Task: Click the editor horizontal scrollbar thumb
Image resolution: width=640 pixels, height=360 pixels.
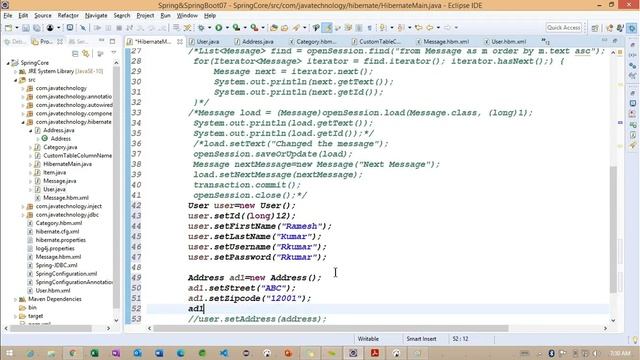Action: click(331, 328)
